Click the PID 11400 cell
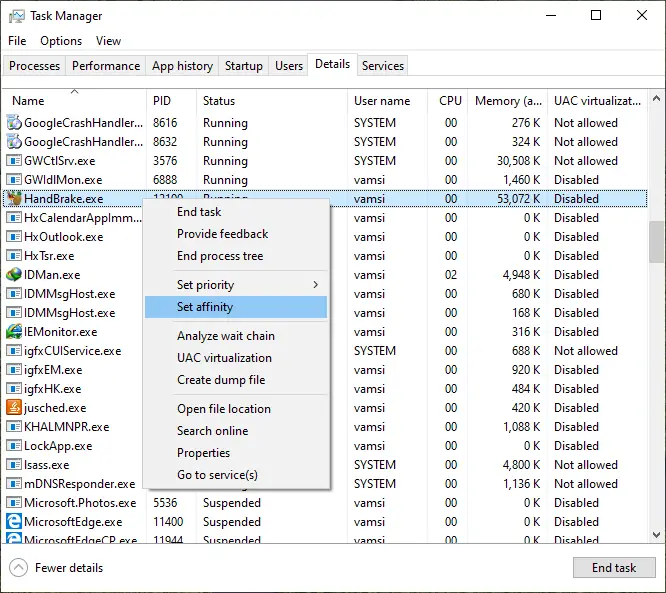This screenshot has width=666, height=593. pyautogui.click(x=168, y=521)
